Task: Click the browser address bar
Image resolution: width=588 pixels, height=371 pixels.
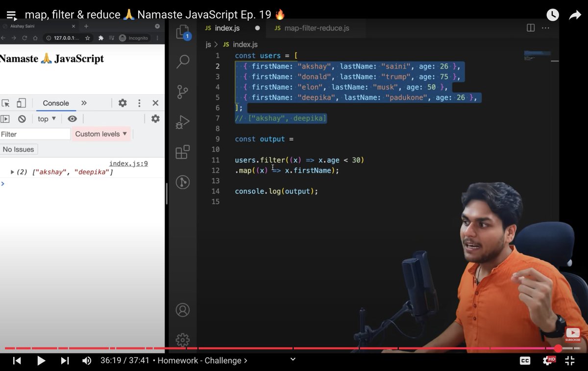Action: (69, 38)
